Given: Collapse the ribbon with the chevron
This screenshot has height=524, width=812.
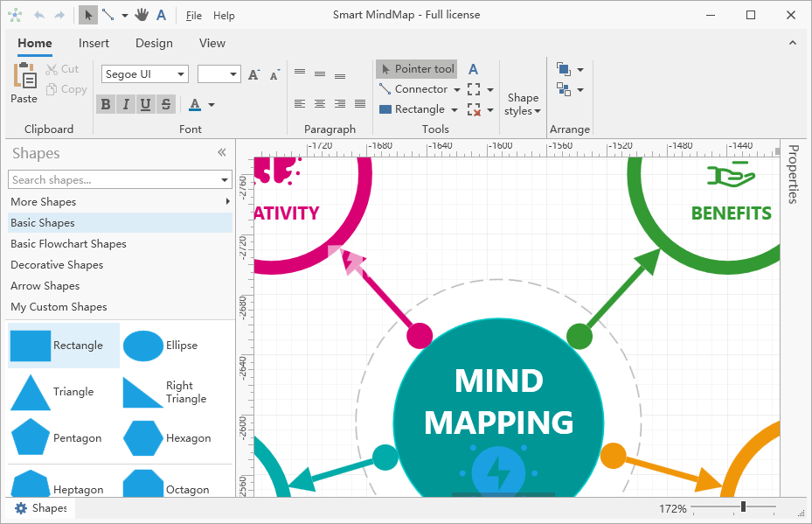Looking at the screenshot, I should 792,43.
